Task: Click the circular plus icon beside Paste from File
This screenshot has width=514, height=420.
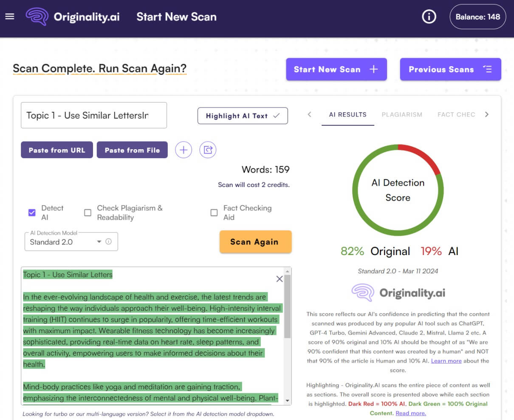Action: pyautogui.click(x=184, y=150)
